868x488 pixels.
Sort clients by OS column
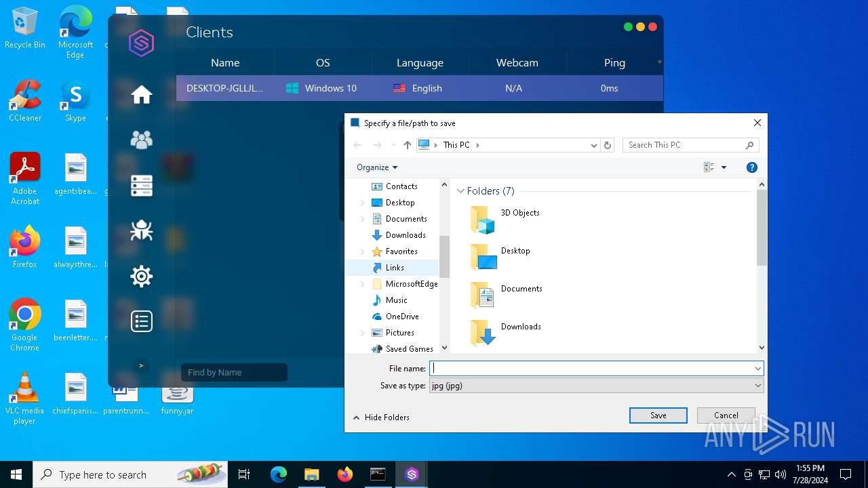pos(323,62)
